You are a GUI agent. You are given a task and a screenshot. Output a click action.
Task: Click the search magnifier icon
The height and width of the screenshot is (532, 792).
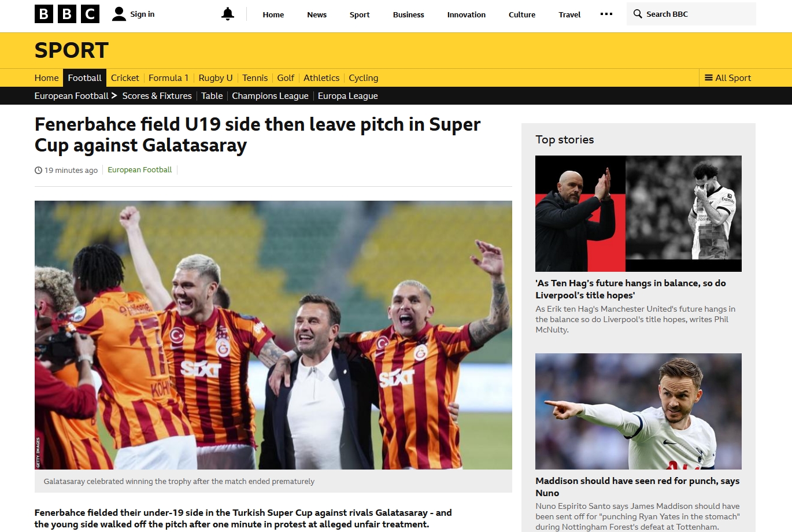pyautogui.click(x=638, y=14)
